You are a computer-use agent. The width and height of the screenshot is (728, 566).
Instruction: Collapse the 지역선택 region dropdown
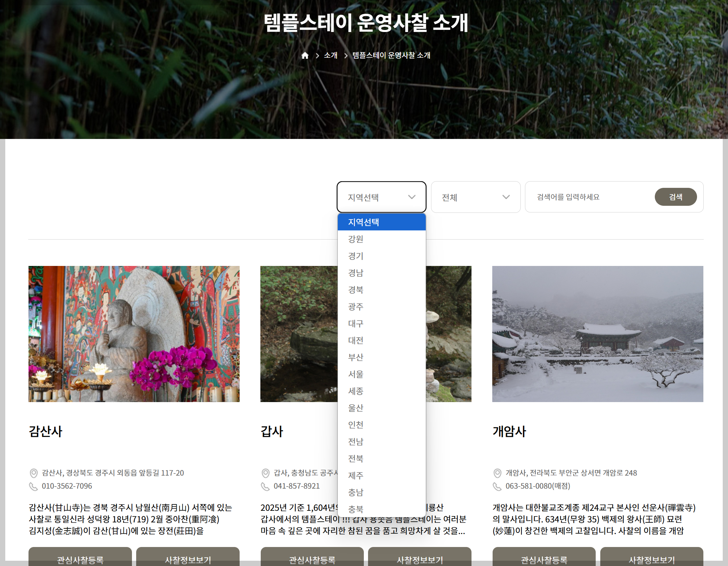click(x=381, y=197)
